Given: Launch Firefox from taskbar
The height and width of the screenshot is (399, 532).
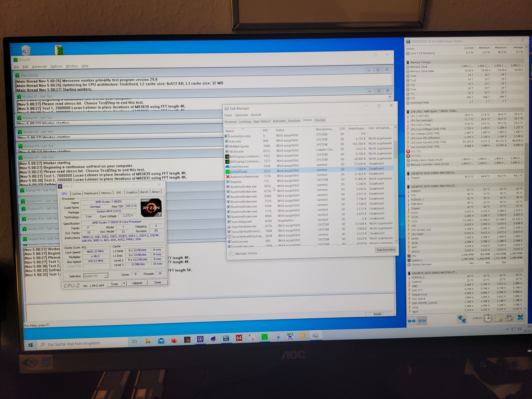Looking at the screenshot, I should 174,340.
